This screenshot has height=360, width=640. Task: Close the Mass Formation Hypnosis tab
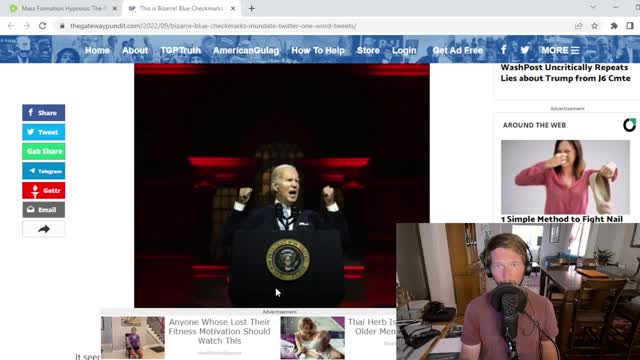click(115, 8)
